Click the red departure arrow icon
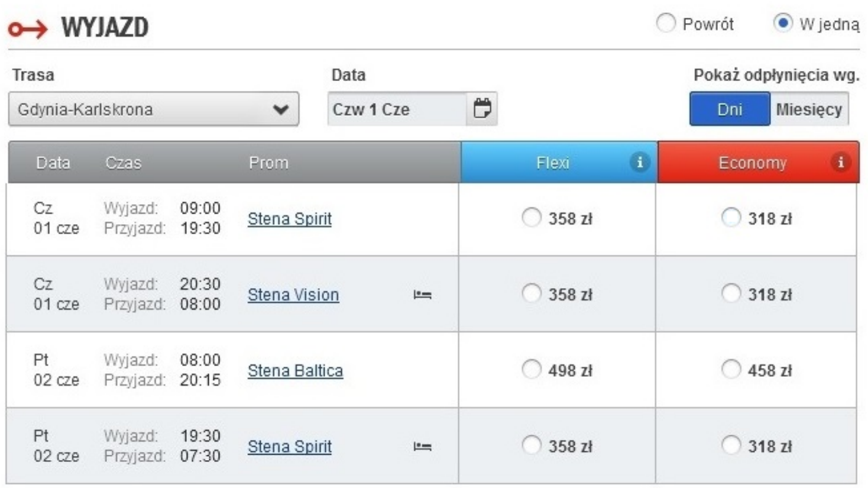 point(27,28)
